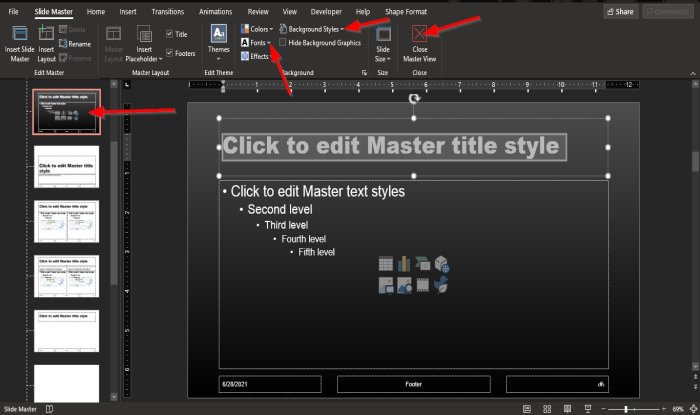The image size is (700, 415).
Task: Click the Share button
Action: pos(621,12)
